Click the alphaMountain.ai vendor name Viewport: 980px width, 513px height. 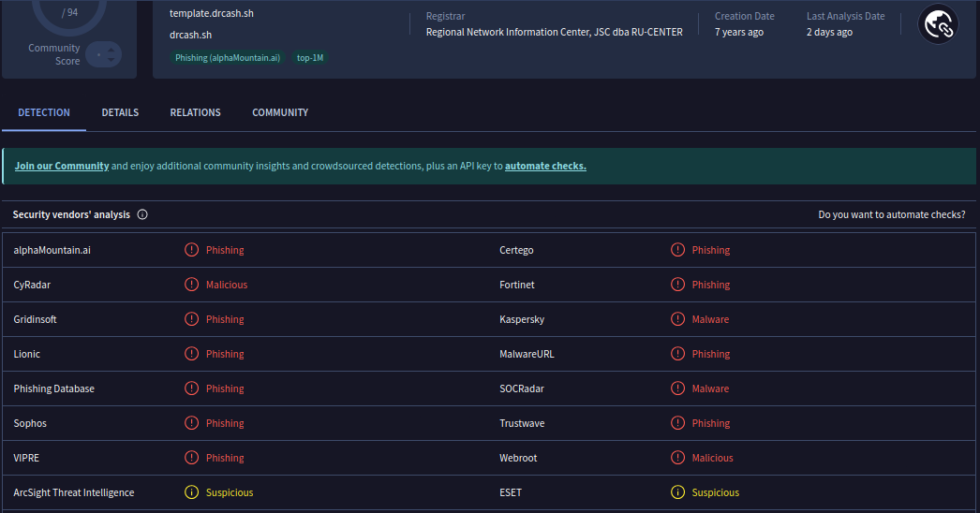coord(52,250)
